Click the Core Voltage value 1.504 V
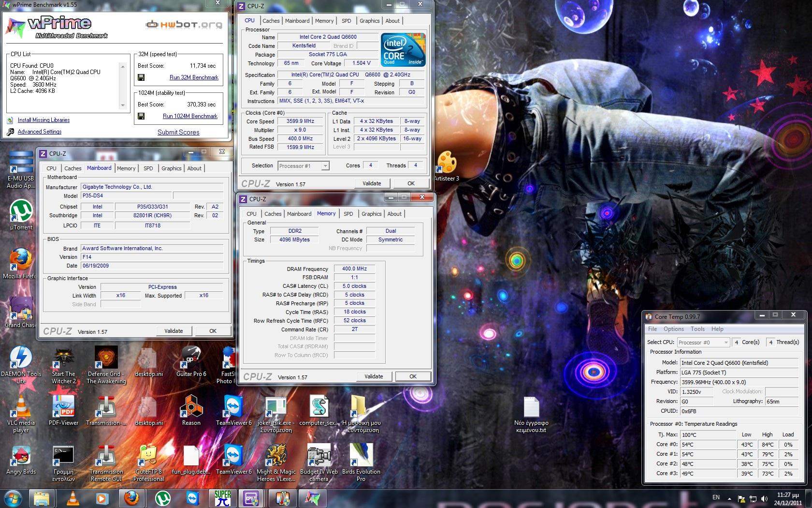Image resolution: width=812 pixels, height=508 pixels. coord(362,63)
